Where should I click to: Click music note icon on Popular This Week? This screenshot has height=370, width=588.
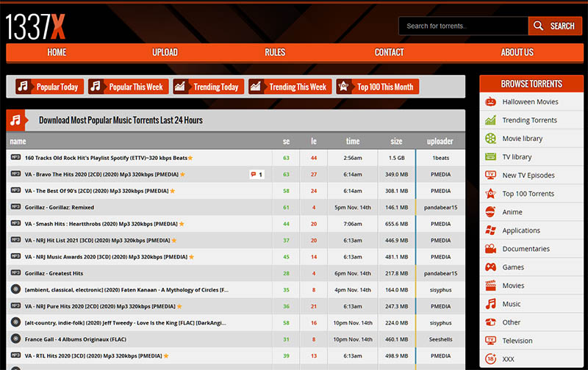click(x=96, y=86)
